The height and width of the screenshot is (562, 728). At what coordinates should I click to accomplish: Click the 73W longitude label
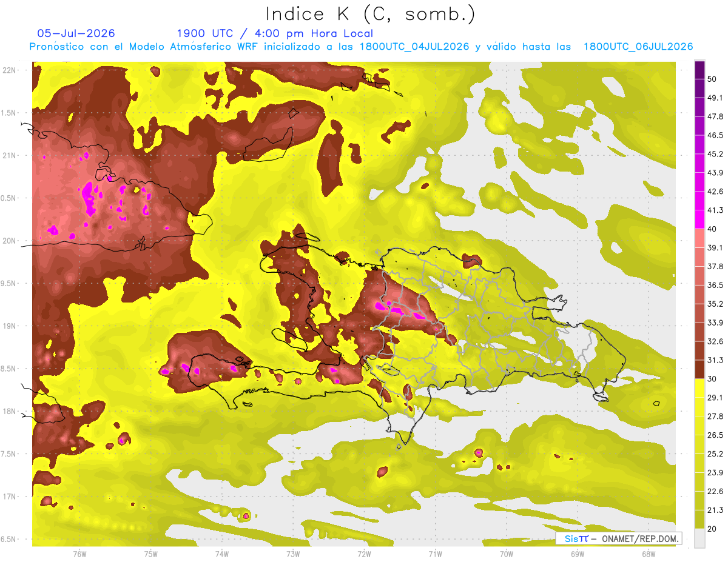click(x=293, y=554)
